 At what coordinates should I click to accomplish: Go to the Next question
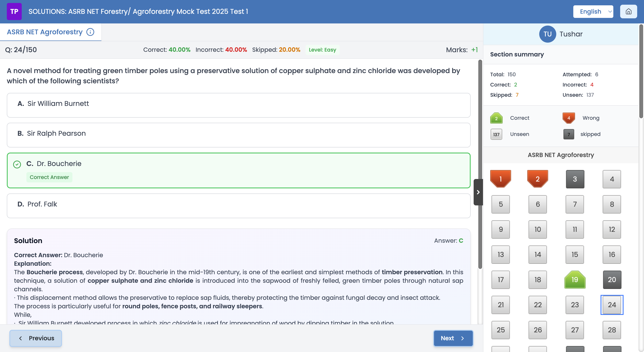pos(453,338)
